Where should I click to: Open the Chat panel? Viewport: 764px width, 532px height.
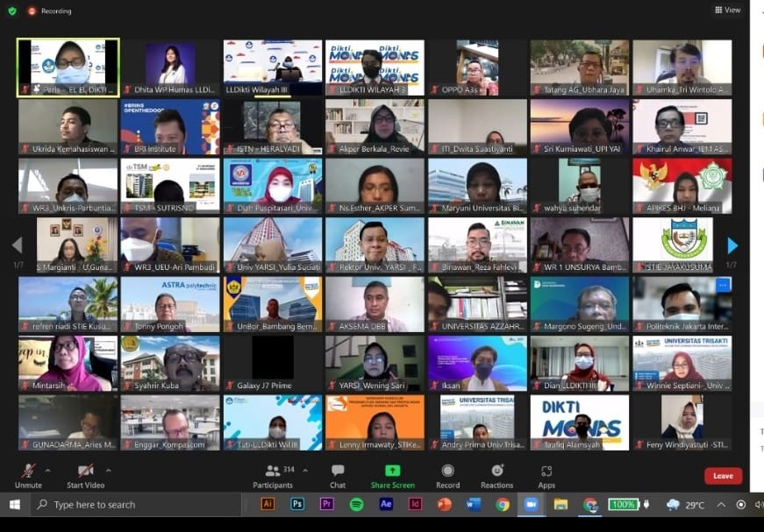[338, 475]
